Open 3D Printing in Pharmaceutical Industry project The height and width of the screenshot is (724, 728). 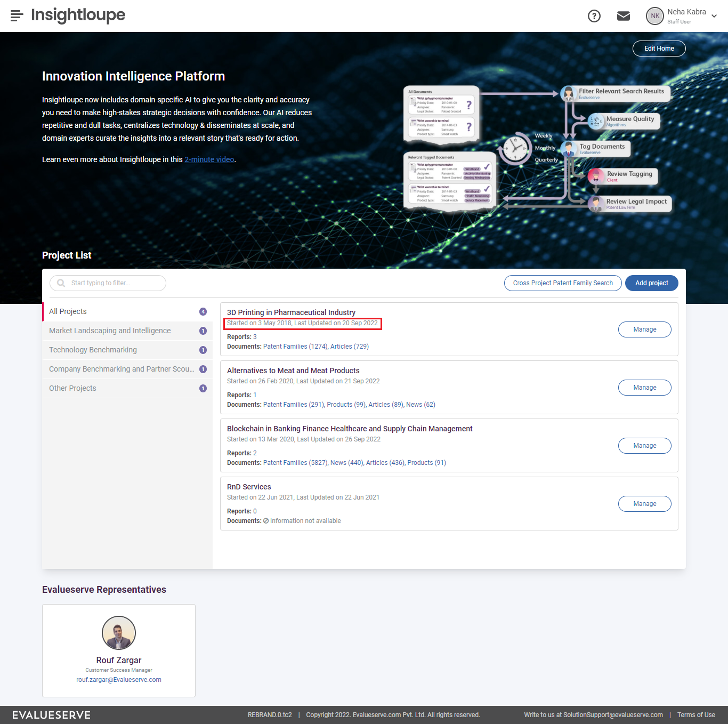click(x=291, y=312)
